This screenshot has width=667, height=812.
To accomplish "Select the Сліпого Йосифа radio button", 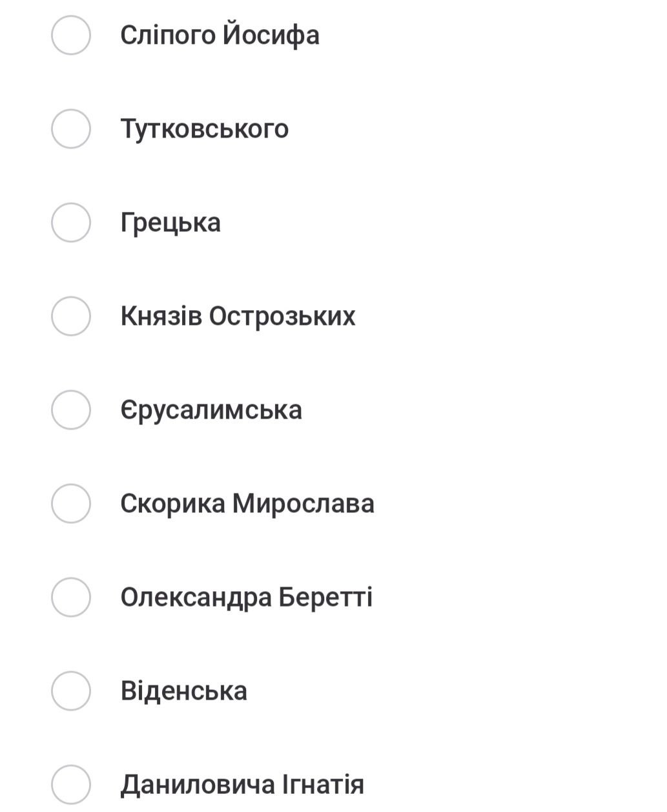I will [x=70, y=36].
